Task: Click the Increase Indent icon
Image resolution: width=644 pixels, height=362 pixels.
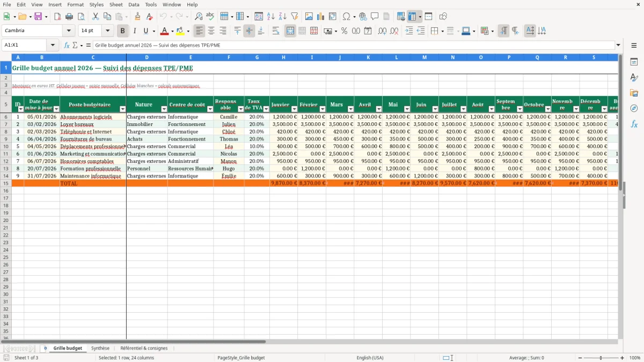Action: pos(409,31)
